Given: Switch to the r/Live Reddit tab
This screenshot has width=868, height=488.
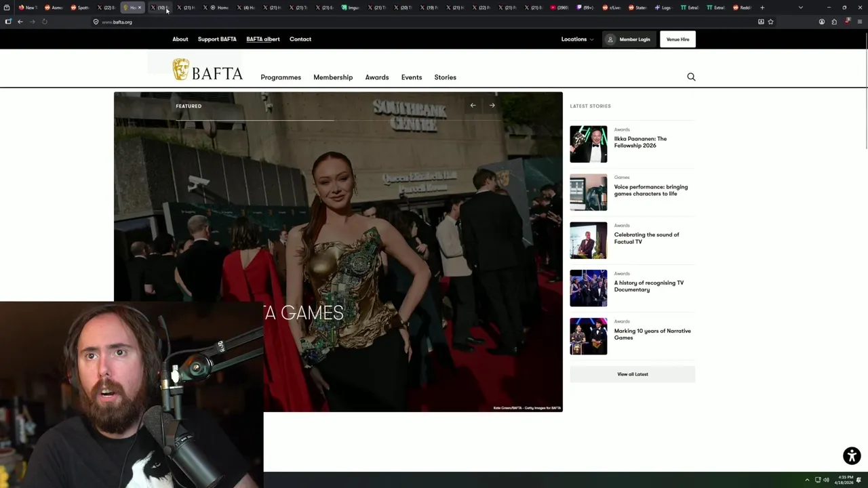Looking at the screenshot, I should coord(612,7).
